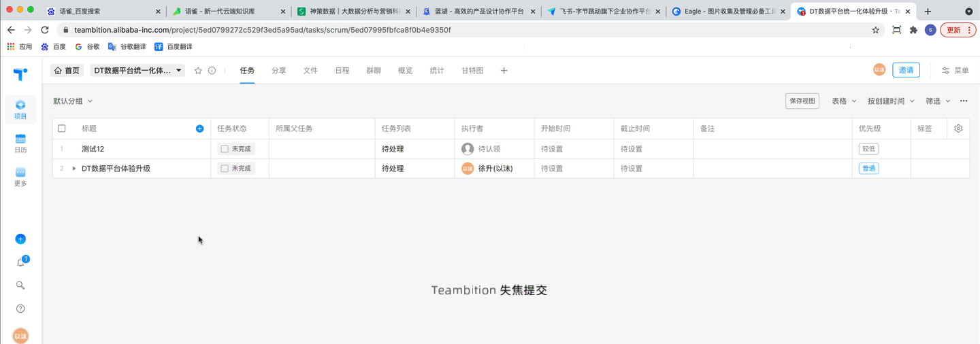Switch to the 甘特图 tab
Image resolution: width=980 pixels, height=344 pixels.
[x=472, y=71]
